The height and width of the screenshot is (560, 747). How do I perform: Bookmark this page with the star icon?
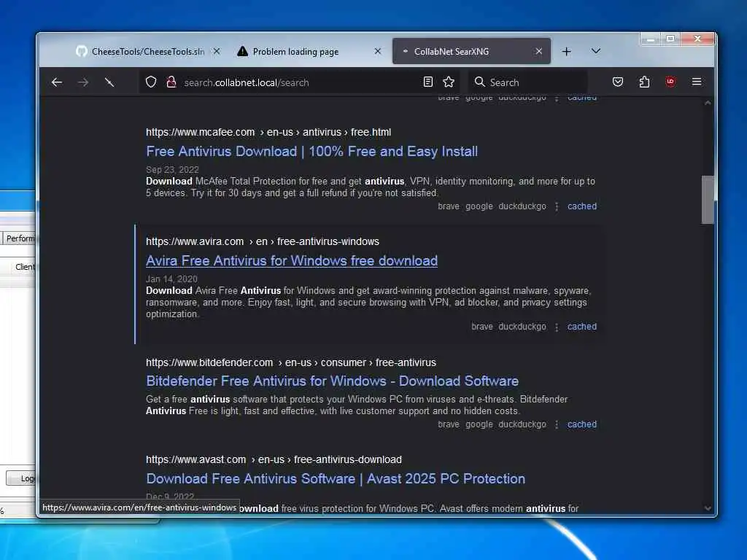[449, 82]
